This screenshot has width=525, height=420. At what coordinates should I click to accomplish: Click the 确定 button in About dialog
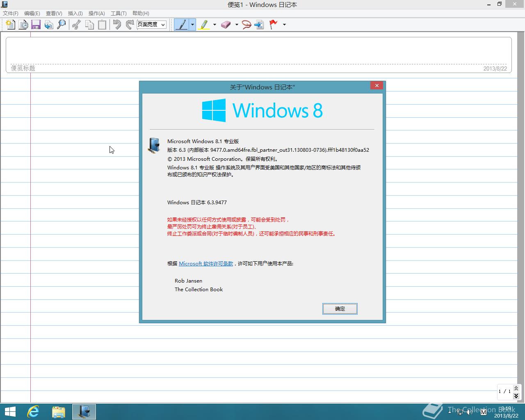tap(340, 309)
